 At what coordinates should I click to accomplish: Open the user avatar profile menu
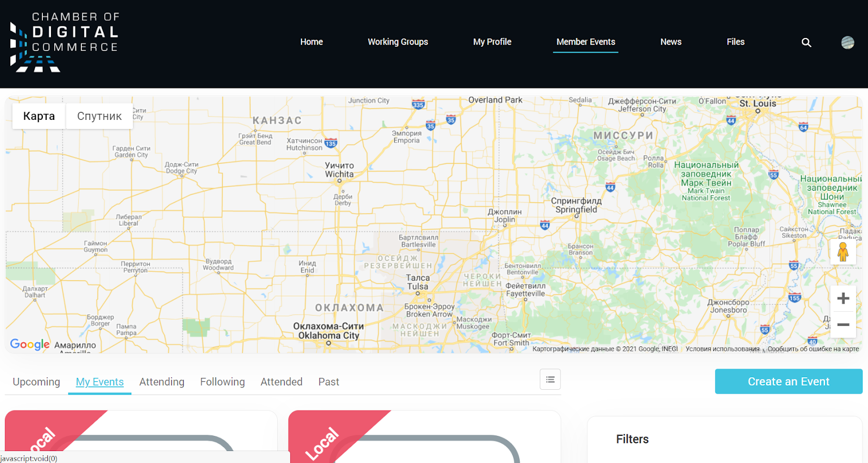[848, 42]
